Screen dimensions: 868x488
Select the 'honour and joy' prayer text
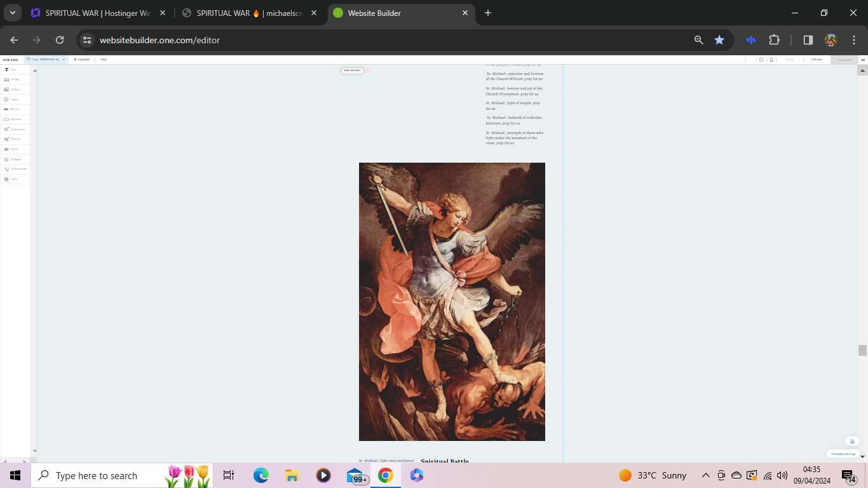515,91
